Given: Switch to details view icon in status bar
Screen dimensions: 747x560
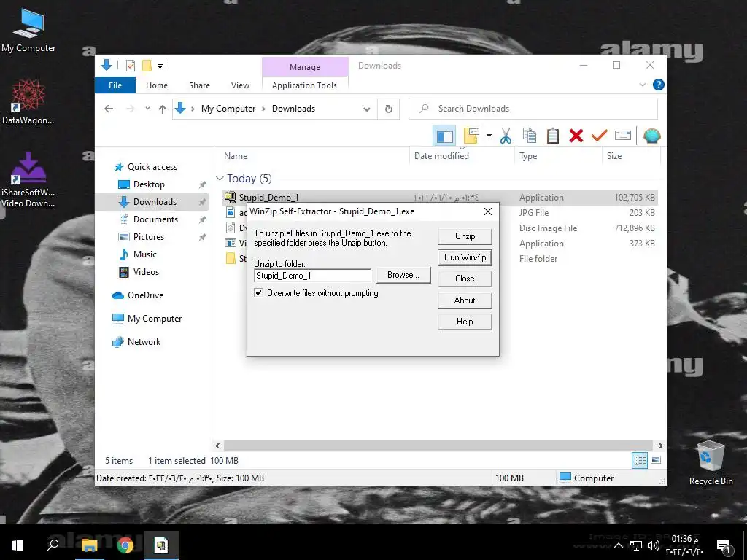Looking at the screenshot, I should click(640, 461).
